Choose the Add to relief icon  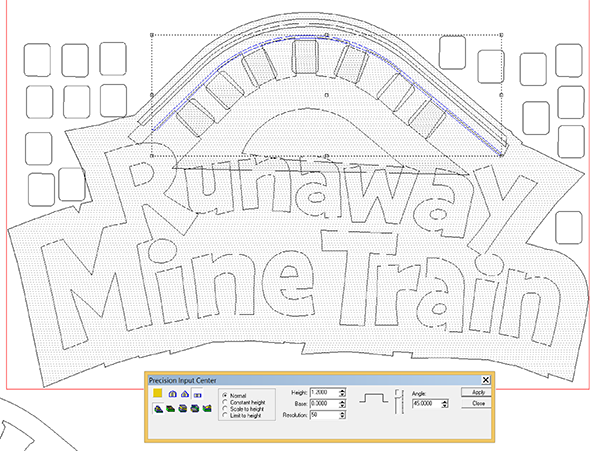[158, 409]
